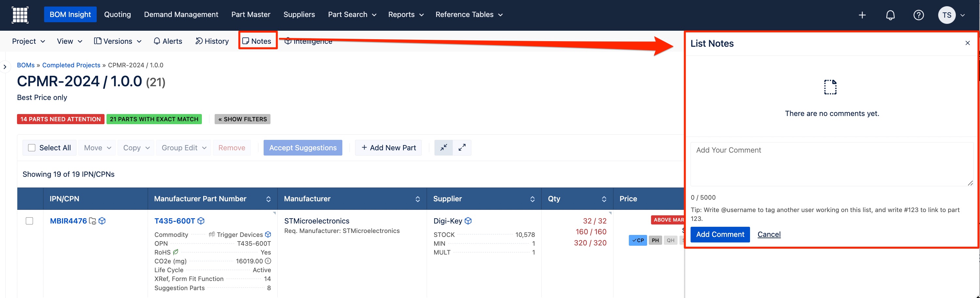Check the MBIR4476 row checkbox
Image resolution: width=980 pixels, height=298 pixels.
coord(29,221)
